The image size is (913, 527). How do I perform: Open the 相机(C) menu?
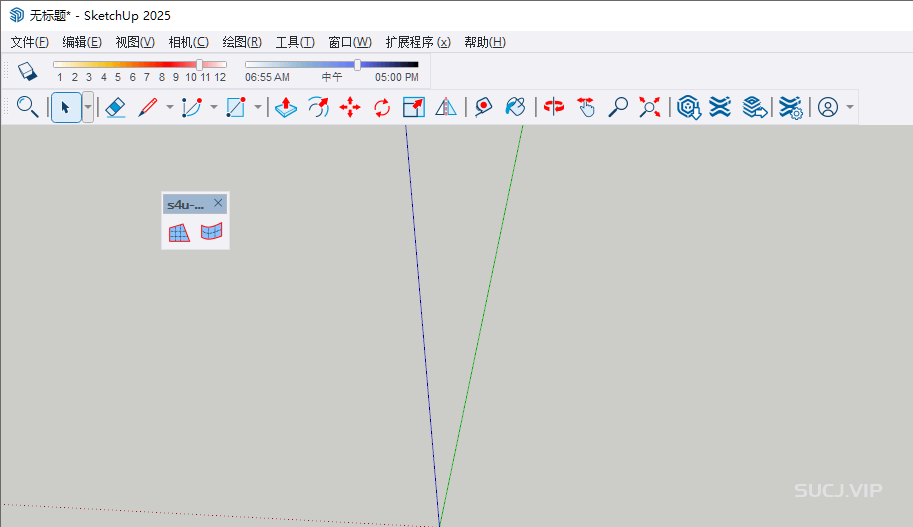tap(189, 42)
